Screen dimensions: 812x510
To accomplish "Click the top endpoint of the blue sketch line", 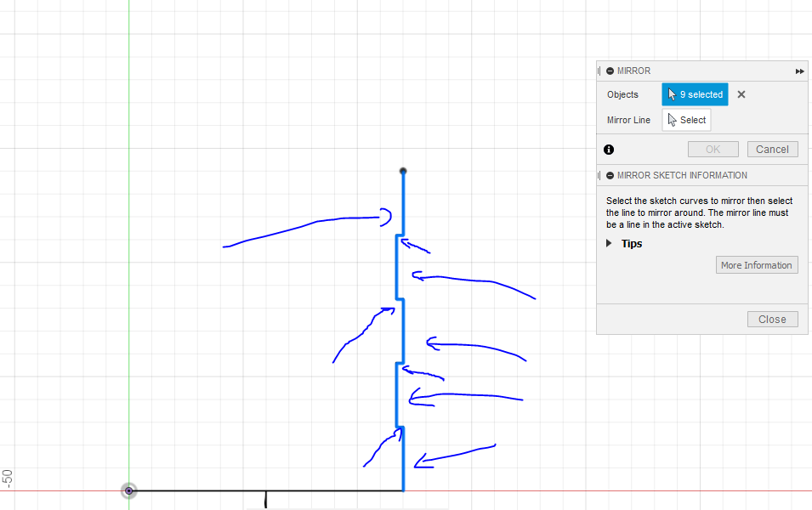I will click(403, 171).
